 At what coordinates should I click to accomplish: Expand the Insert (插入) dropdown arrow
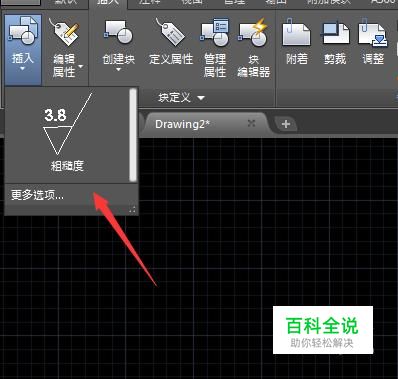pyautogui.click(x=23, y=69)
